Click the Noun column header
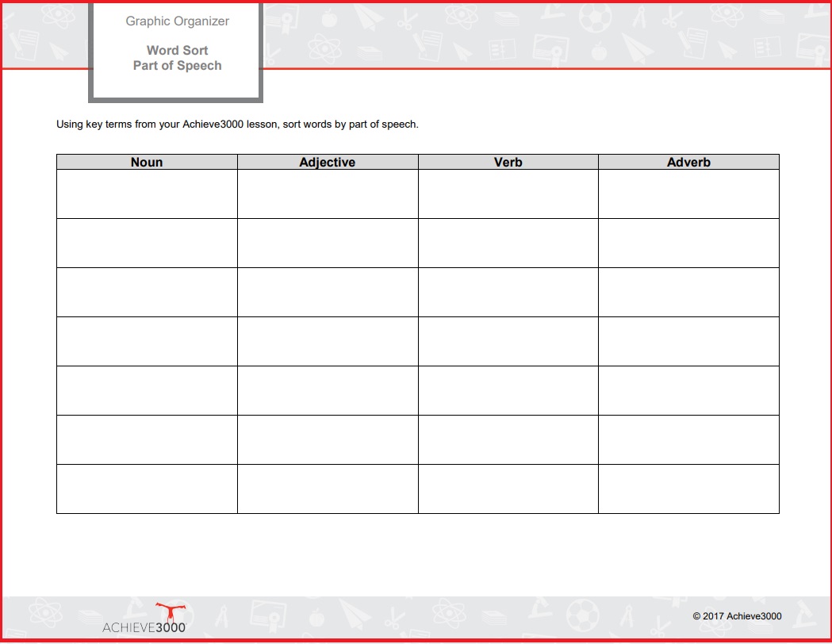 coord(147,163)
